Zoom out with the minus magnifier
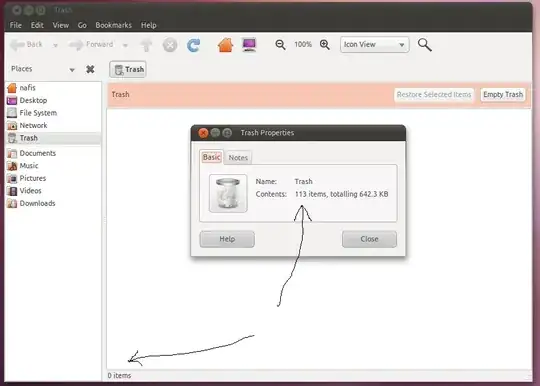 280,45
